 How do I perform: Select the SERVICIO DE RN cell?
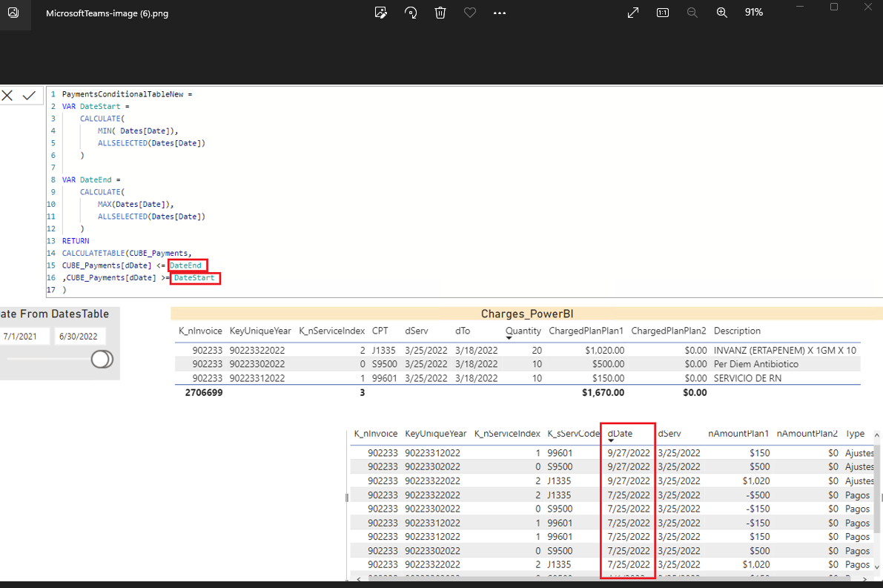(x=747, y=378)
